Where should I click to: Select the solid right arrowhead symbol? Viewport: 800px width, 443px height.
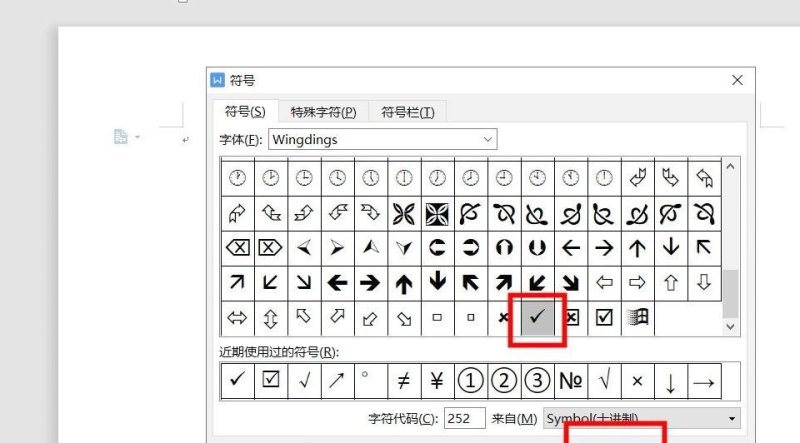(337, 248)
